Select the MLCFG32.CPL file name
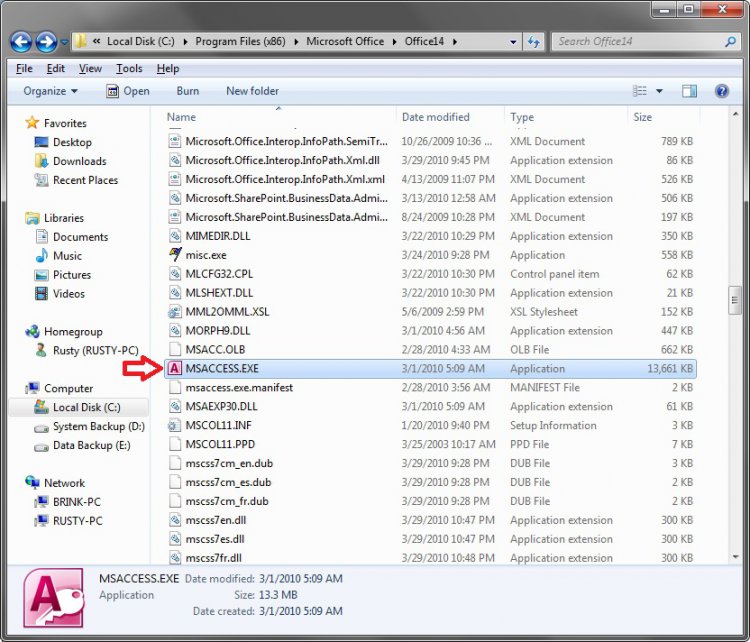 coord(219,274)
